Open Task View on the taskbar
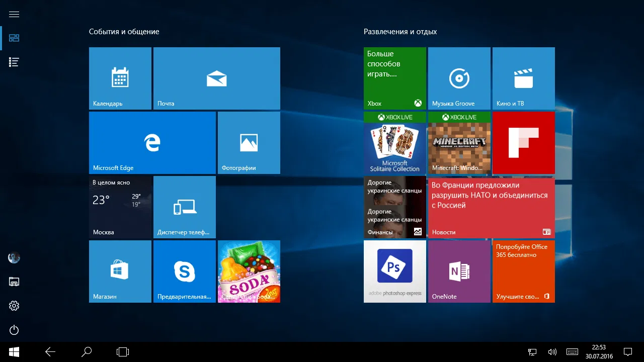Image resolution: width=644 pixels, height=362 pixels. tap(122, 351)
